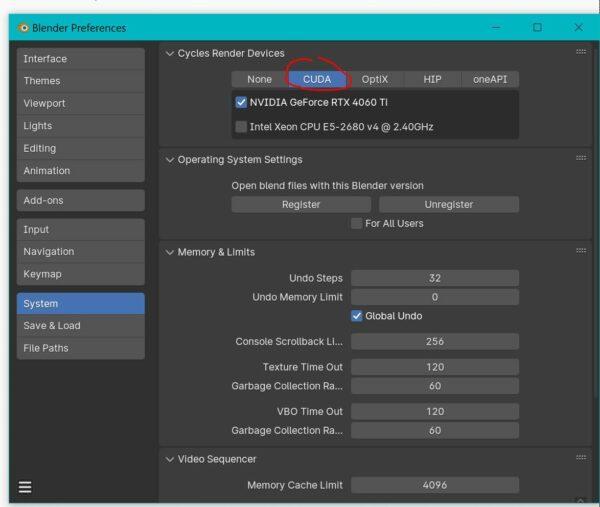Image resolution: width=600 pixels, height=507 pixels.
Task: Go to the Input preferences tab
Action: coord(81,230)
